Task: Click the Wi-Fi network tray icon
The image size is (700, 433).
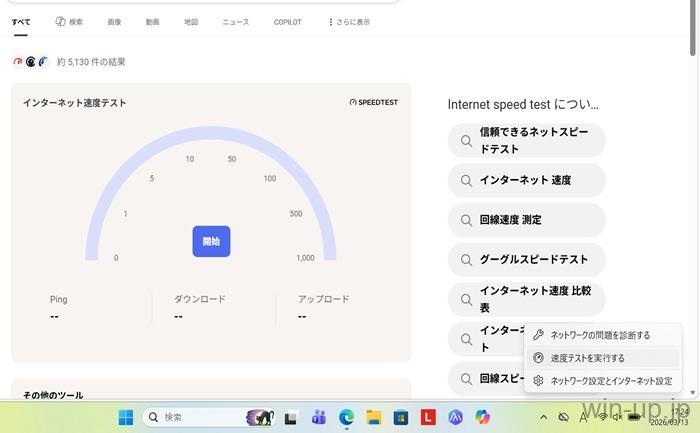Action: pos(602,416)
